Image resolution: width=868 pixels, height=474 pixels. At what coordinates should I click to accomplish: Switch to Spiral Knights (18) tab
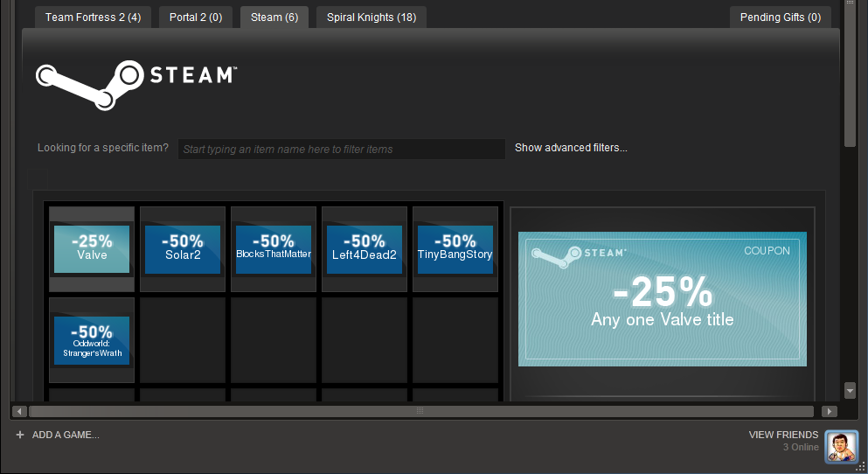(372, 17)
